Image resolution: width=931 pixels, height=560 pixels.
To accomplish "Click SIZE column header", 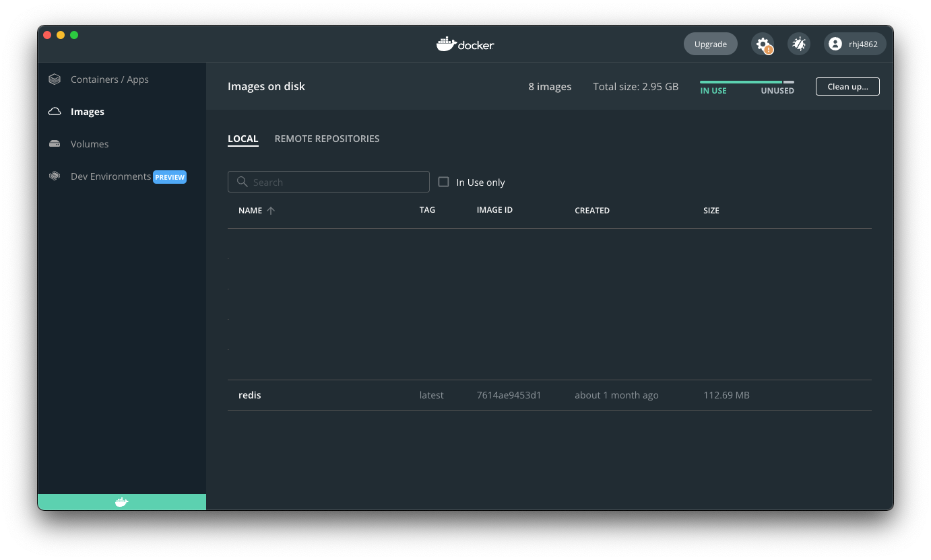I will (711, 211).
